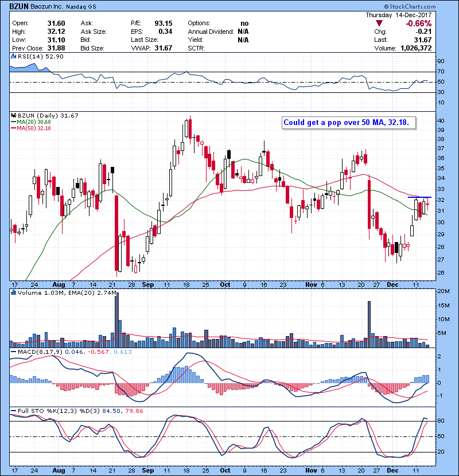
Task: Click the stochastic 20 level axis label
Action: [x=441, y=452]
